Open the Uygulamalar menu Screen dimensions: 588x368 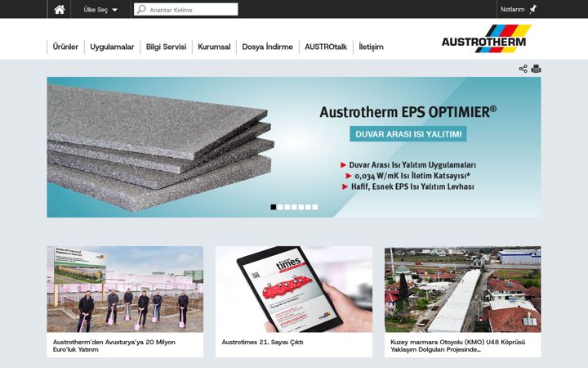click(112, 47)
